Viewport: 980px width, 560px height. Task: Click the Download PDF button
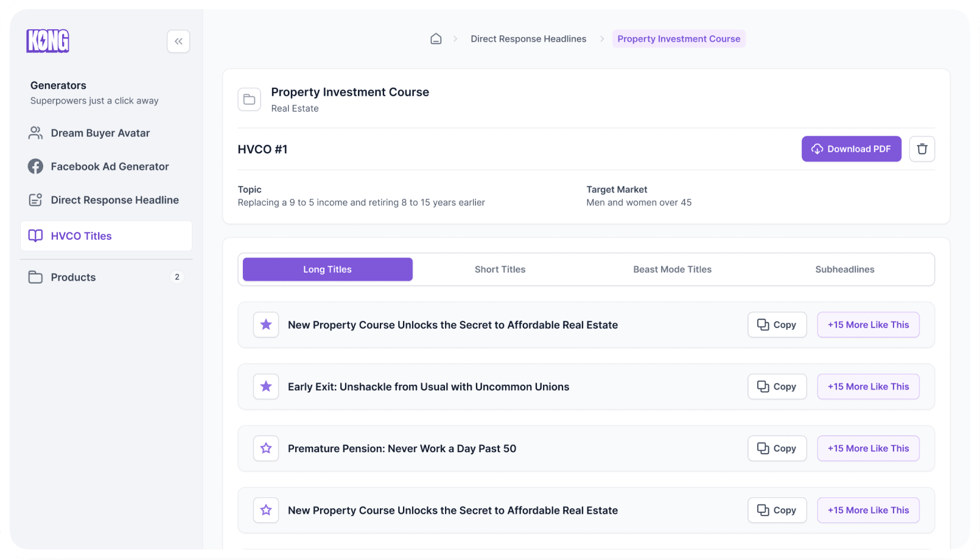click(851, 149)
